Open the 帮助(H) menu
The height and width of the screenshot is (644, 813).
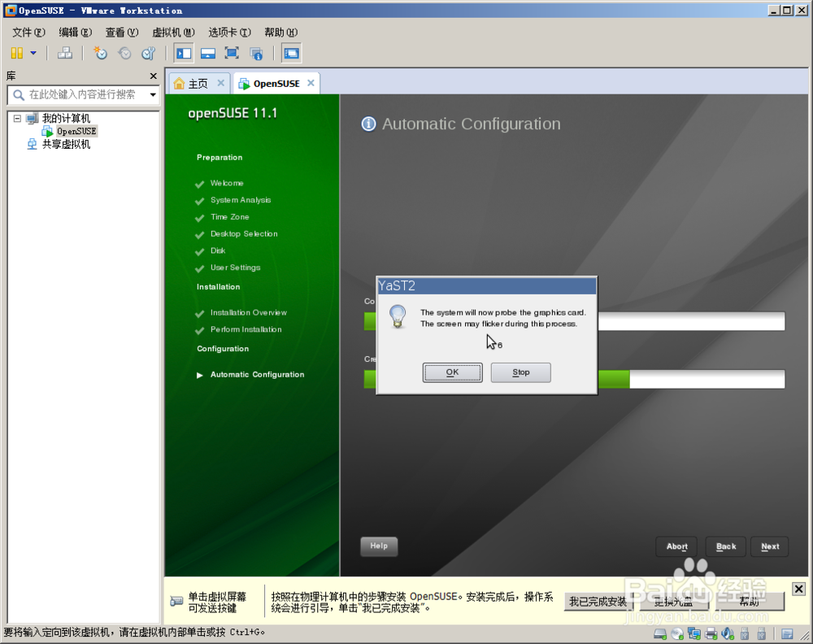[x=280, y=33]
